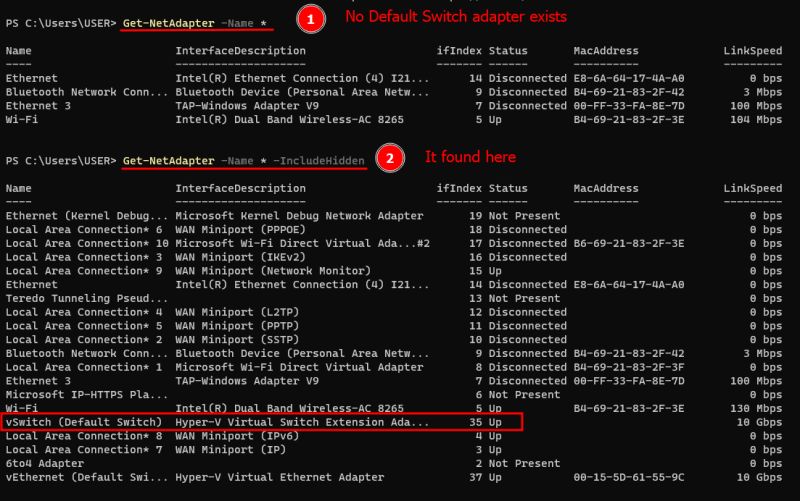Click WAN Miniport (IPv6) description
Screen dimensions: 800x501
click(x=237, y=436)
